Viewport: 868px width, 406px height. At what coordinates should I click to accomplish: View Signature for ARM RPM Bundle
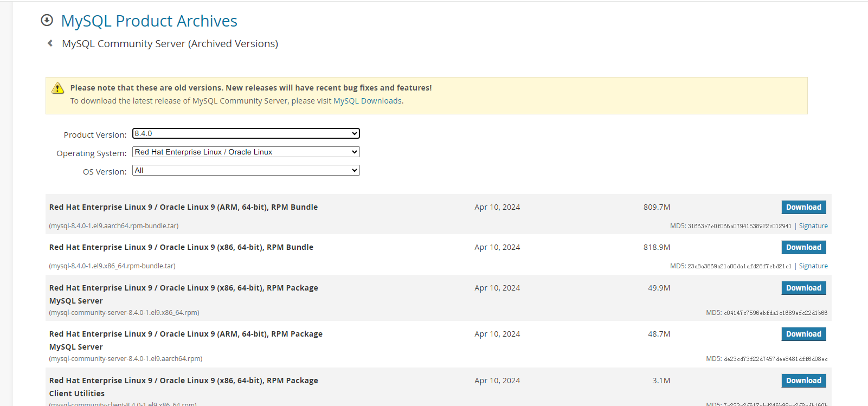click(813, 226)
